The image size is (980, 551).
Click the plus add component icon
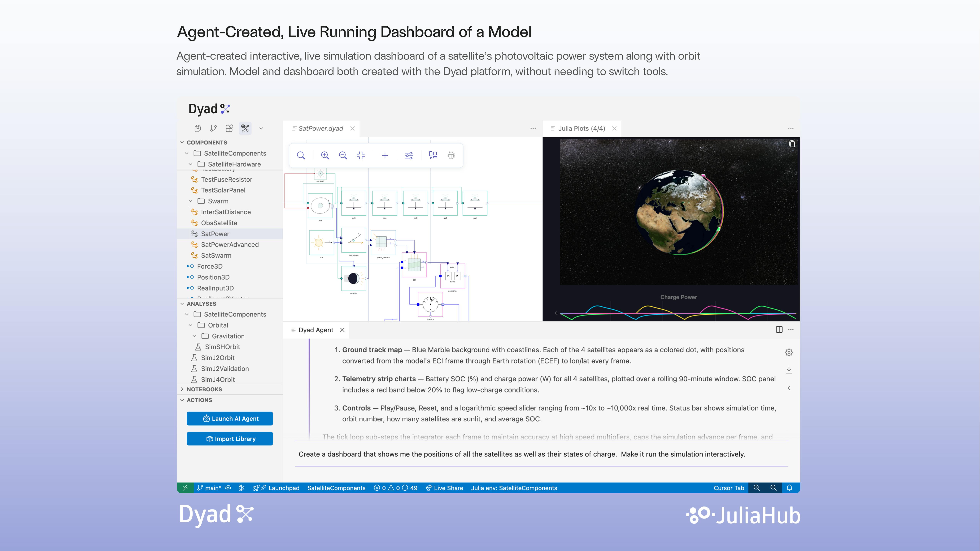[385, 156]
